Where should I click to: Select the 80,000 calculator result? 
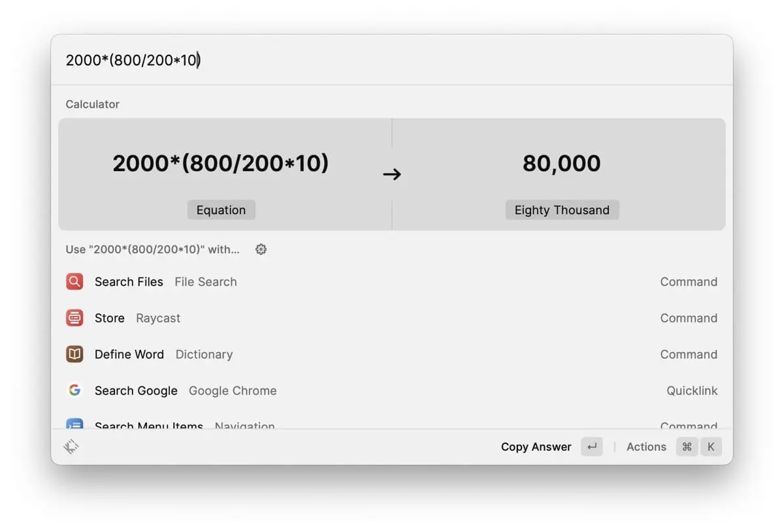pyautogui.click(x=562, y=163)
